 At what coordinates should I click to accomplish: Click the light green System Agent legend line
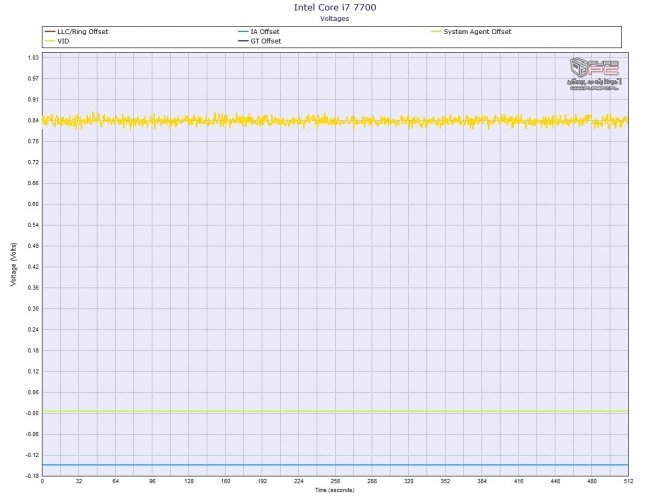pos(437,32)
